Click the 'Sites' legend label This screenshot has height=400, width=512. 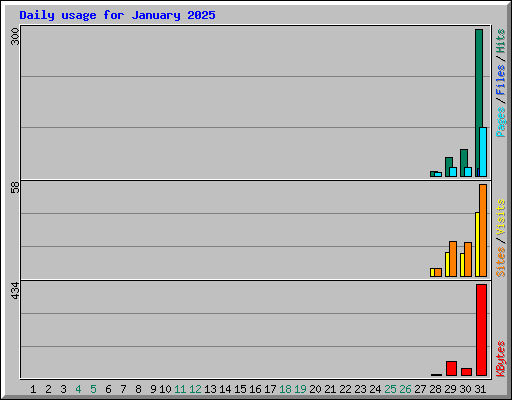point(501,262)
